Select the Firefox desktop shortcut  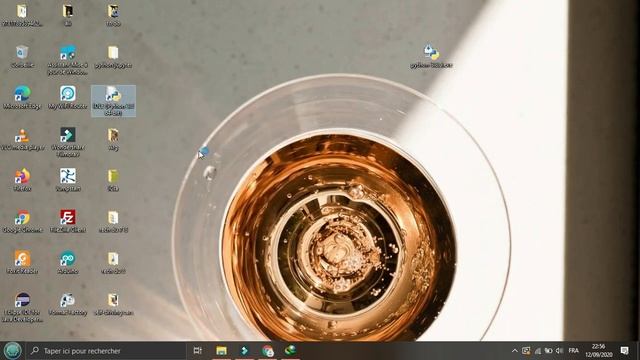coord(22,180)
